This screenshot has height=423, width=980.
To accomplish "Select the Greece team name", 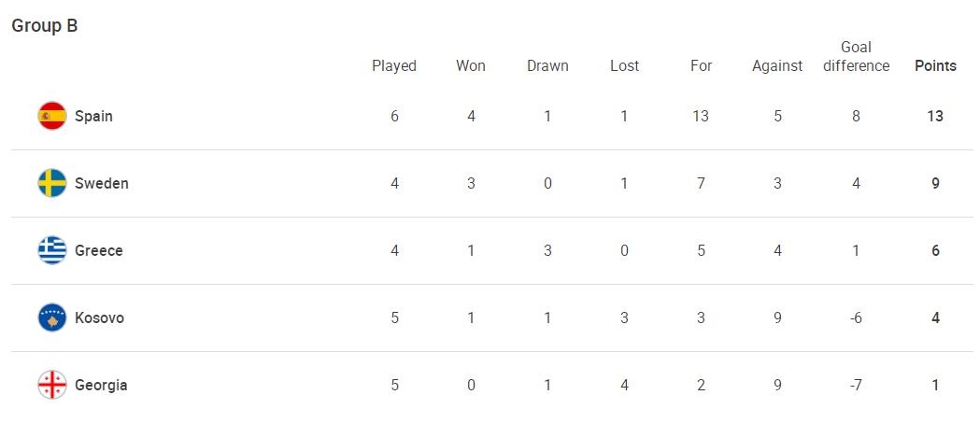I will (99, 250).
